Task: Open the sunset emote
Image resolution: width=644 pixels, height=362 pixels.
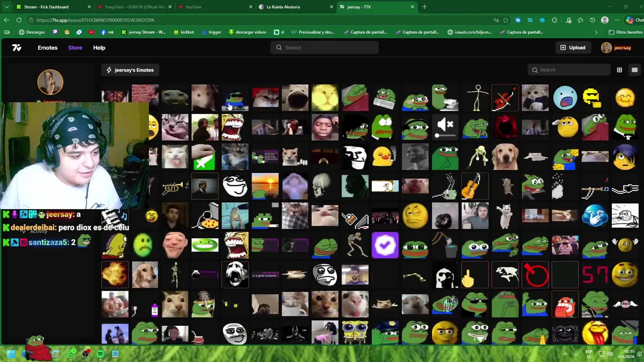Action: tap(265, 187)
